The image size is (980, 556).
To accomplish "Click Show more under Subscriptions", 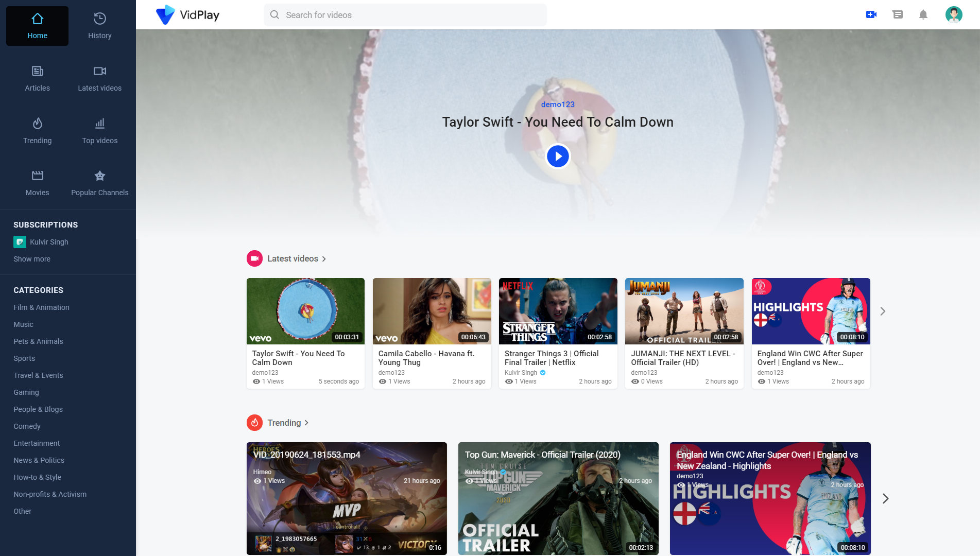I will tap(32, 259).
